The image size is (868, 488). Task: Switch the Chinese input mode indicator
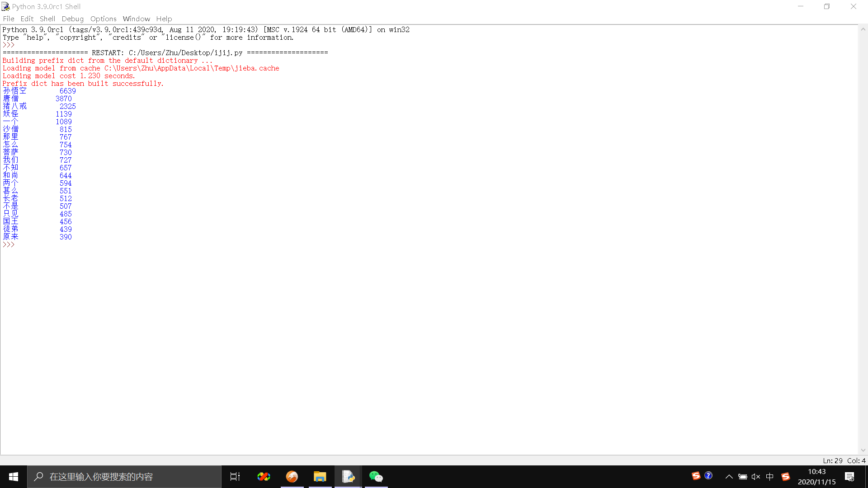pyautogui.click(x=770, y=477)
